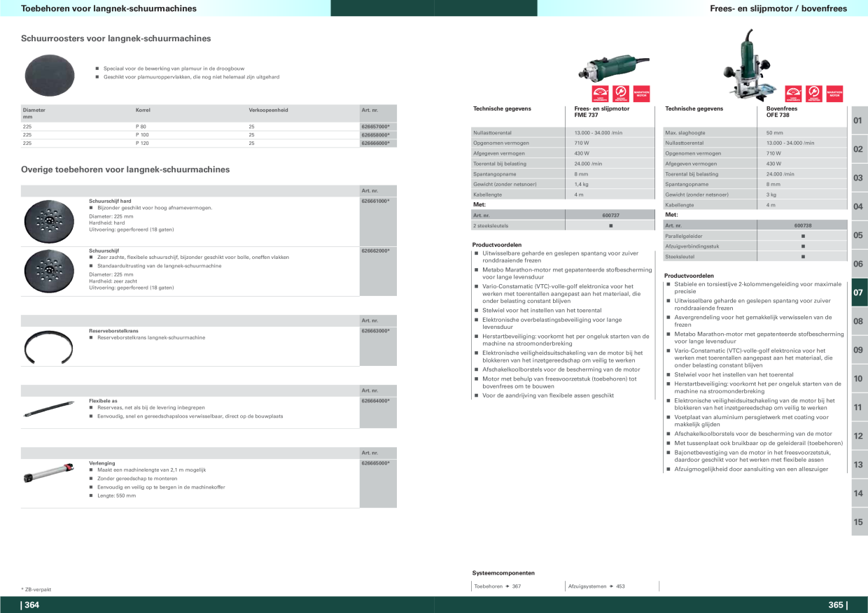Viewport: 868px width, 613px height.
Task: Click the 'Overige toebehoren voor langnek-schuurmachines' heading
Action: (125, 169)
